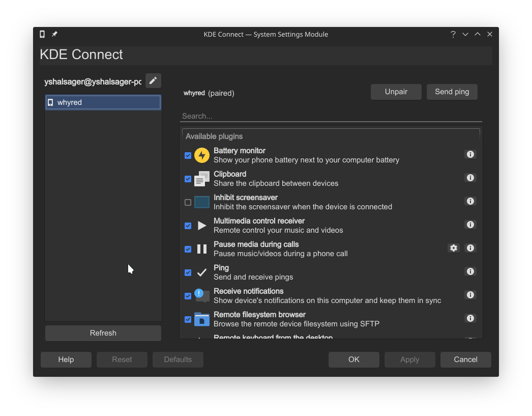Uncheck Pause media during calls checkbox

[188, 249]
